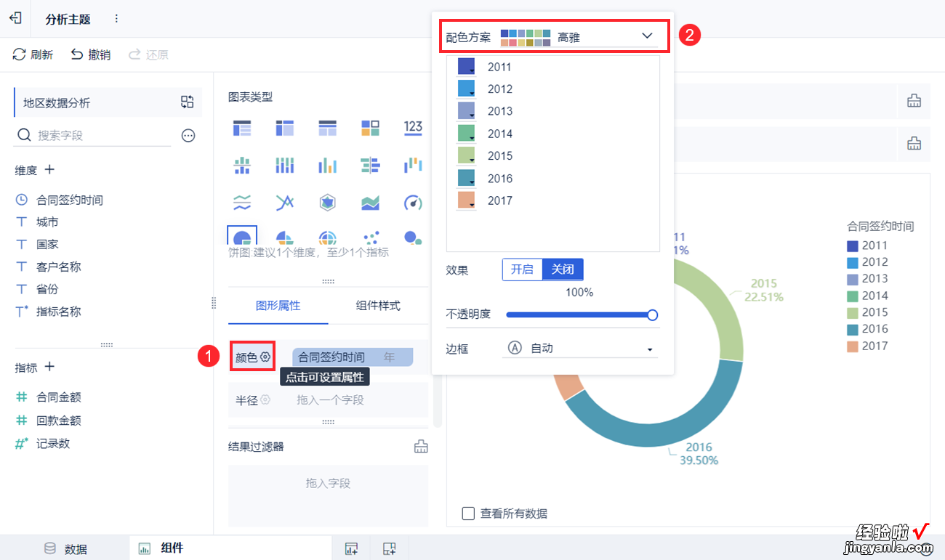The height and width of the screenshot is (560, 945).
Task: Open the more options menu beside 分析主题
Action: 116,19
